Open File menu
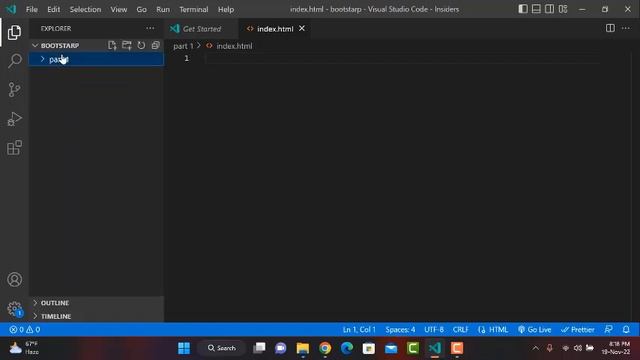 click(31, 9)
